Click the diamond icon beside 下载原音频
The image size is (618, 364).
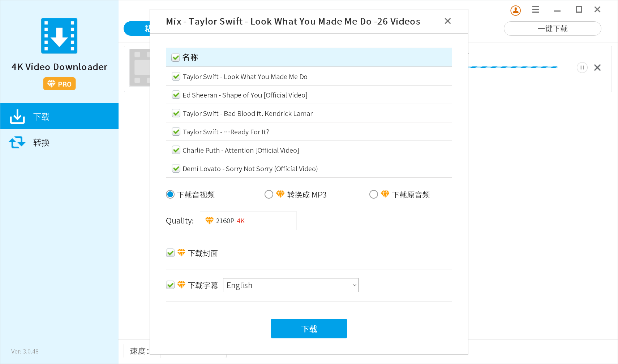pos(385,194)
